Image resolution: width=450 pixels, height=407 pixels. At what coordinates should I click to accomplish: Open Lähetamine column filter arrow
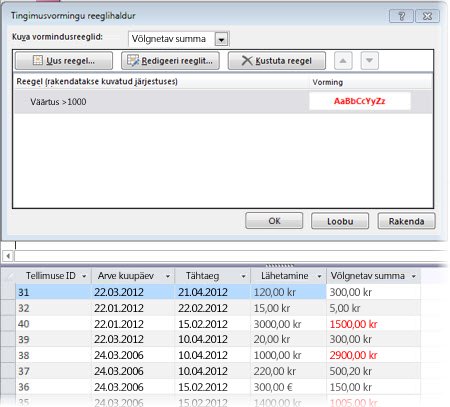click(x=319, y=276)
